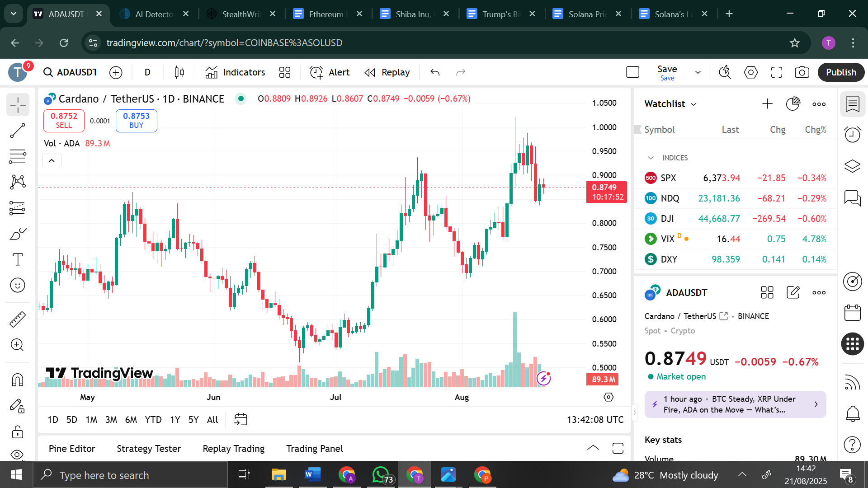Redo the last chart action
This screenshot has width=868, height=488.
pyautogui.click(x=461, y=72)
